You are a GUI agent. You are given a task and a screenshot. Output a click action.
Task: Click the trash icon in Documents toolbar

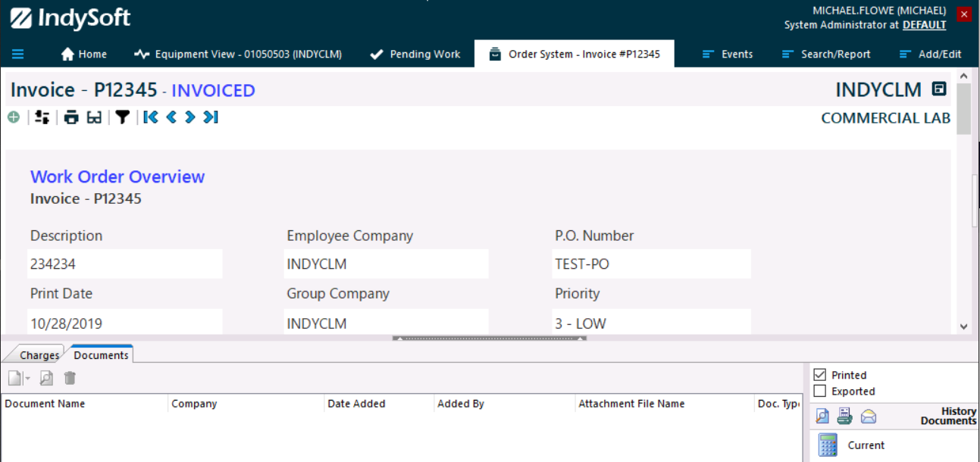click(70, 378)
